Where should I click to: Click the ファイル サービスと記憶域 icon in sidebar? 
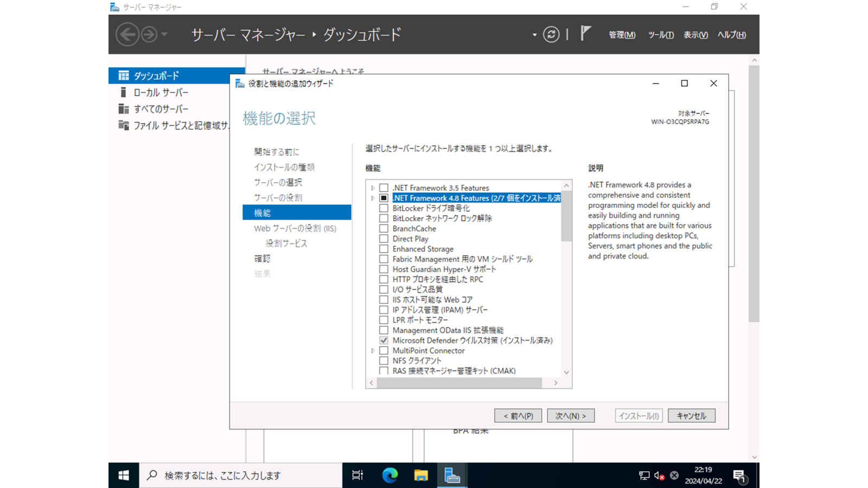(124, 125)
